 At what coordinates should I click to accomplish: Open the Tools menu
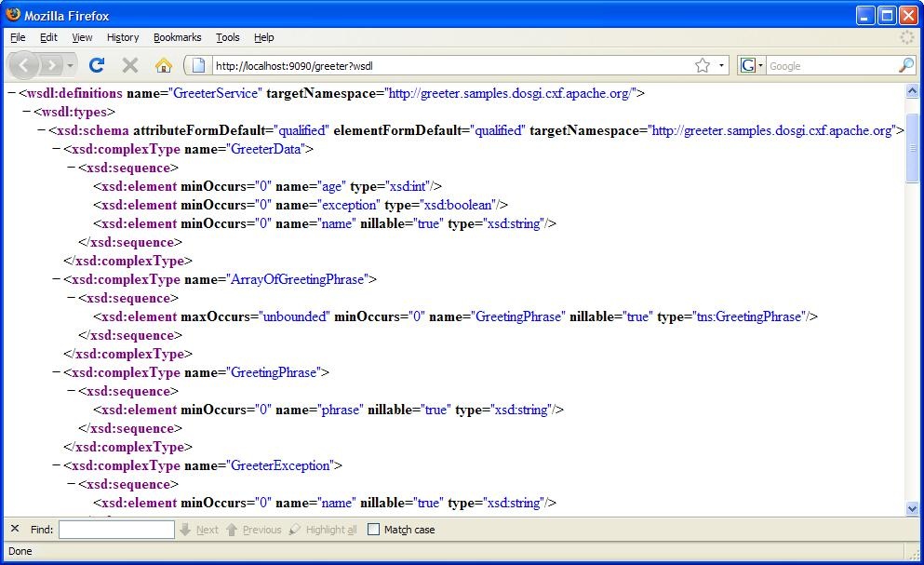pos(227,37)
